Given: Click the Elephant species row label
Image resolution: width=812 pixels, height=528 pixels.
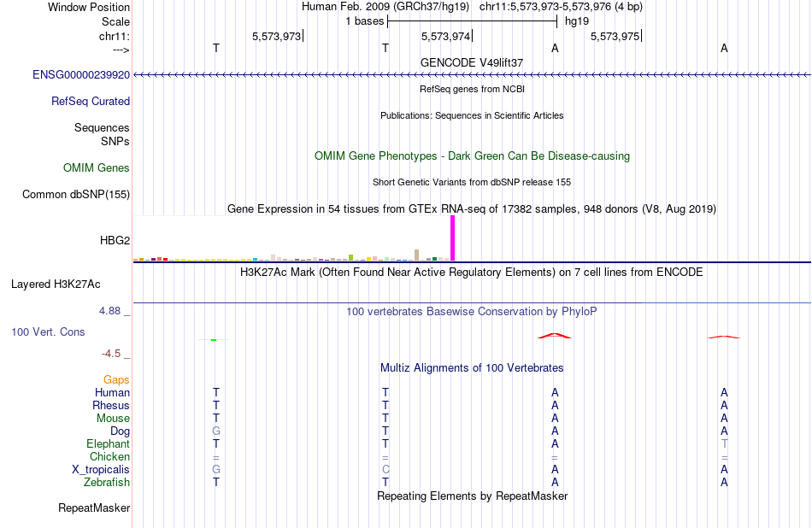Looking at the screenshot, I should click(109, 444).
